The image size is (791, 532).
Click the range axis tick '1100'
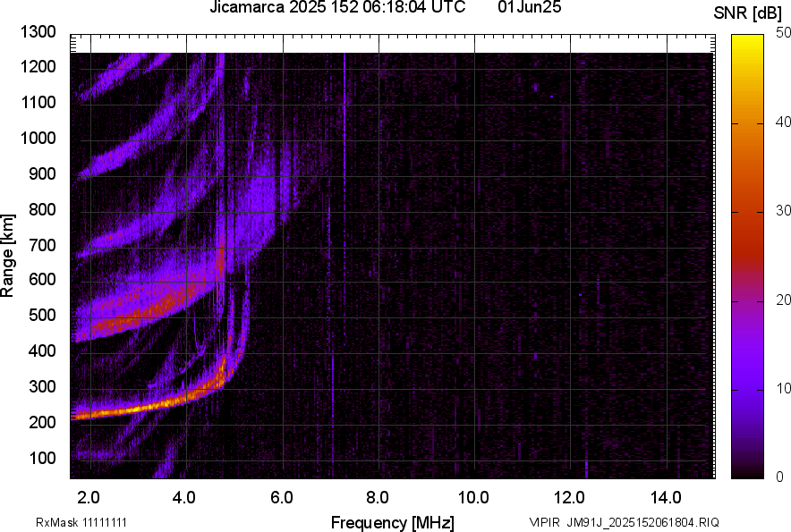pyautogui.click(x=38, y=102)
